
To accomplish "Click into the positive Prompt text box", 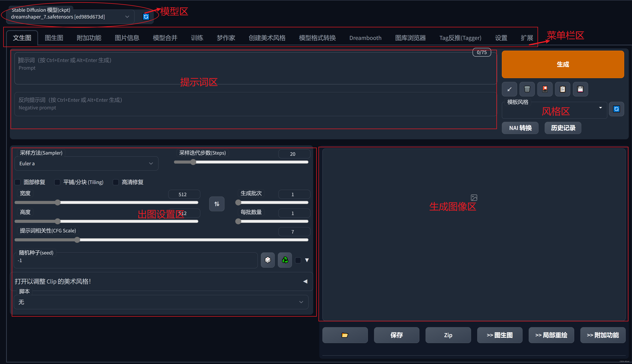I will (255, 68).
